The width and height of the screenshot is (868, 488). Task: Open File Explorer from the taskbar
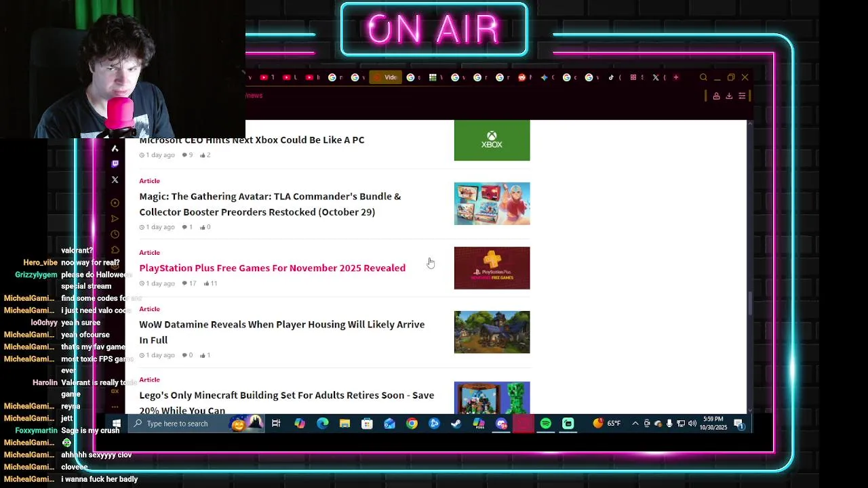tap(344, 424)
